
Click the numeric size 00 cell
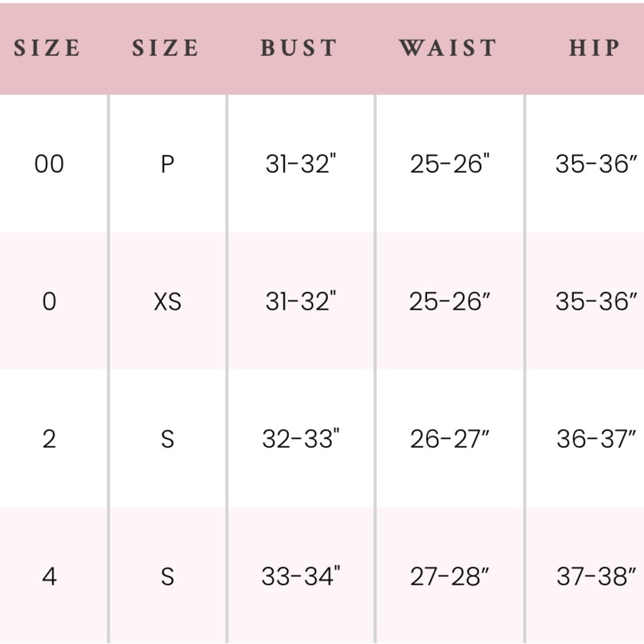tap(50, 164)
